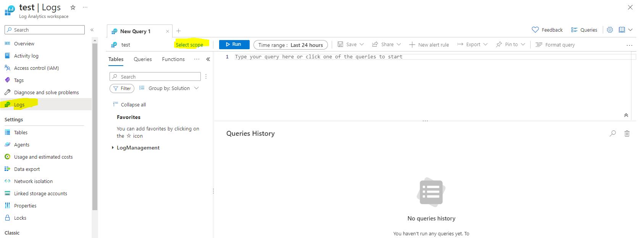Open Overview in the sidebar

[x=24, y=43]
